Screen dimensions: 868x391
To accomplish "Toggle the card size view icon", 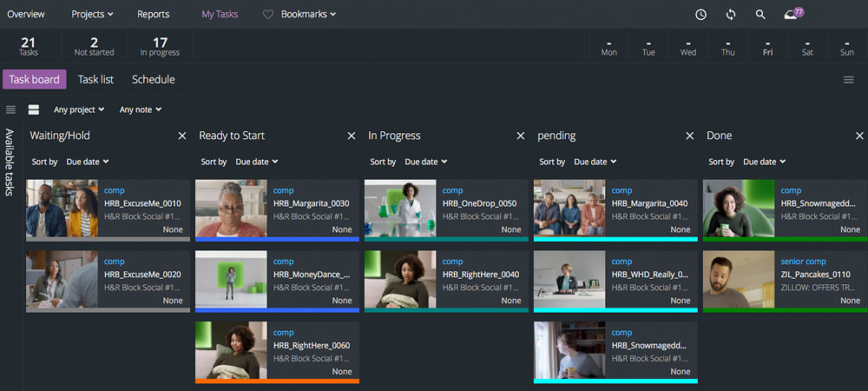I will coord(34,109).
